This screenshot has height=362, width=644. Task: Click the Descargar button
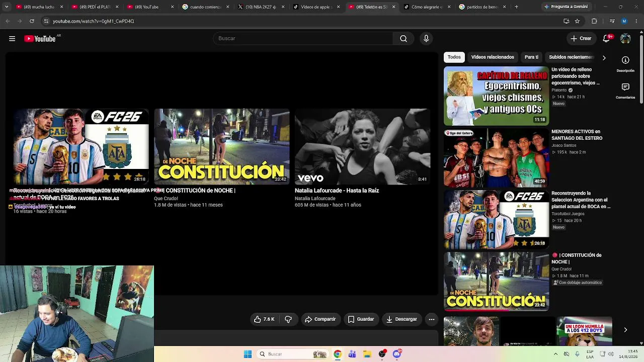(x=401, y=319)
